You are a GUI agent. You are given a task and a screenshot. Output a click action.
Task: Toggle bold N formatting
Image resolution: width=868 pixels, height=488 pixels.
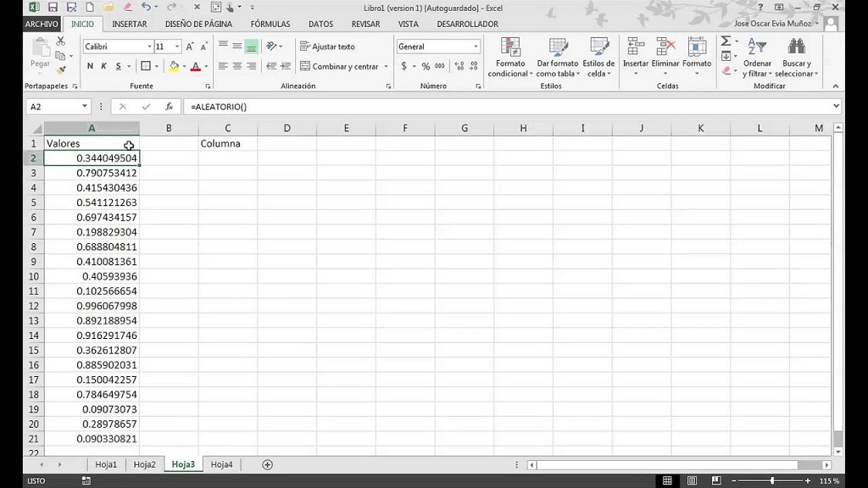click(91, 66)
